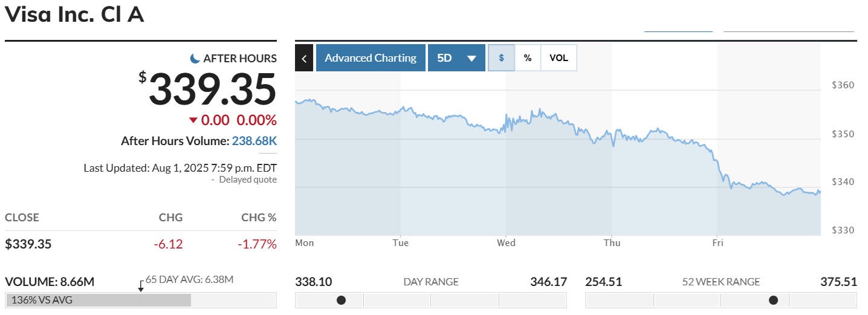Click the Day Range position dot
This screenshot has width=868, height=315.
(x=341, y=300)
